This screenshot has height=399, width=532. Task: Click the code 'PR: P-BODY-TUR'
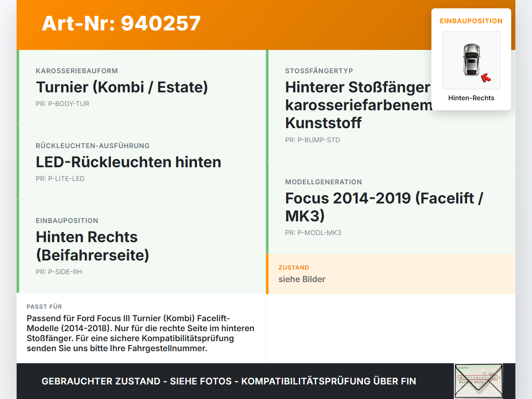62,104
